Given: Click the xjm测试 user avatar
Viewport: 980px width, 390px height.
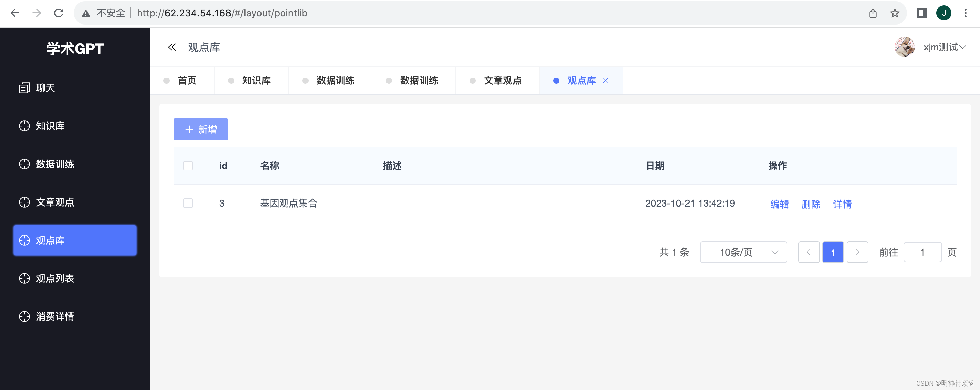Looking at the screenshot, I should pyautogui.click(x=904, y=47).
